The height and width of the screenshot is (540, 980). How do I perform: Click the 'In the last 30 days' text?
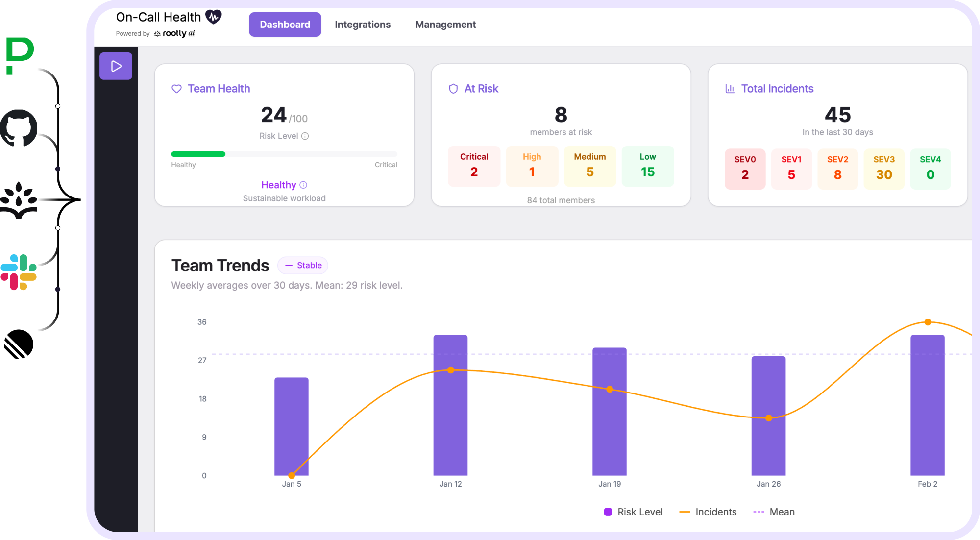[837, 132]
